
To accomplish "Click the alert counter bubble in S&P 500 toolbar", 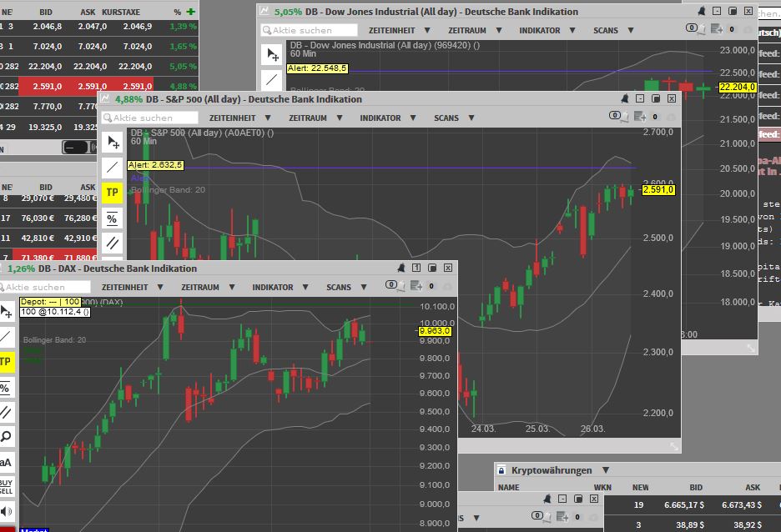I will tap(615, 115).
